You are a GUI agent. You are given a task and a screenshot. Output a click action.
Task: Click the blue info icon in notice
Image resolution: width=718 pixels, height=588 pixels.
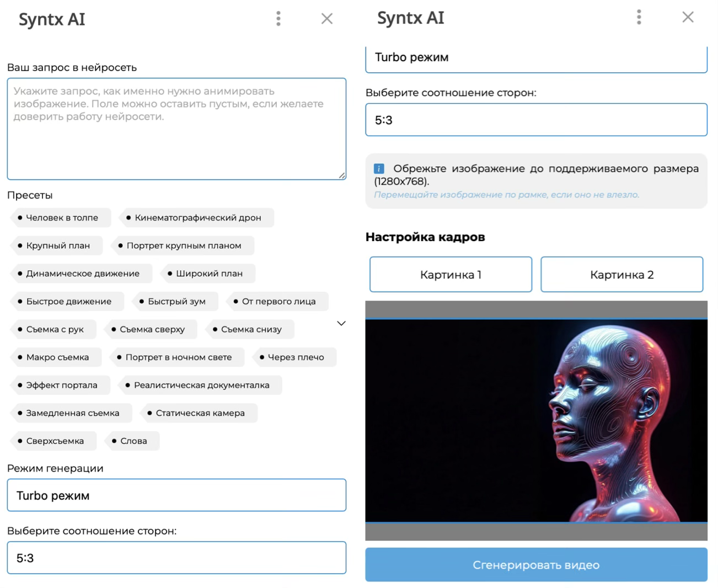tap(379, 169)
